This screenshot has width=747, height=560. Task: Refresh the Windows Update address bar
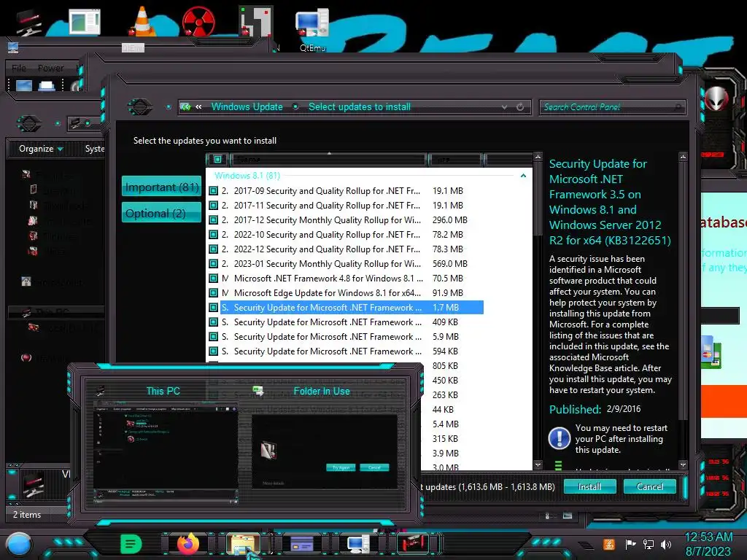coord(520,107)
